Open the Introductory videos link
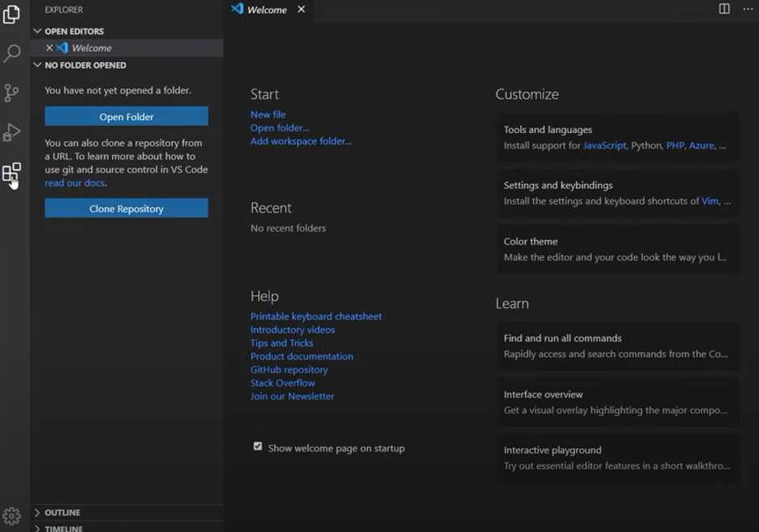This screenshot has width=759, height=532. [292, 330]
